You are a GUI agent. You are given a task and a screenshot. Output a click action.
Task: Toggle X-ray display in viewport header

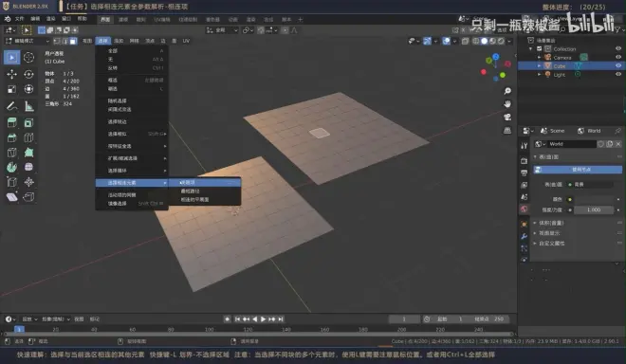click(465, 41)
